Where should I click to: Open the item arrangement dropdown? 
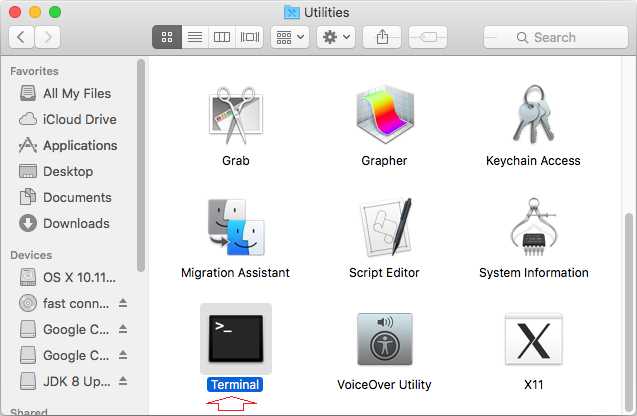(x=290, y=37)
